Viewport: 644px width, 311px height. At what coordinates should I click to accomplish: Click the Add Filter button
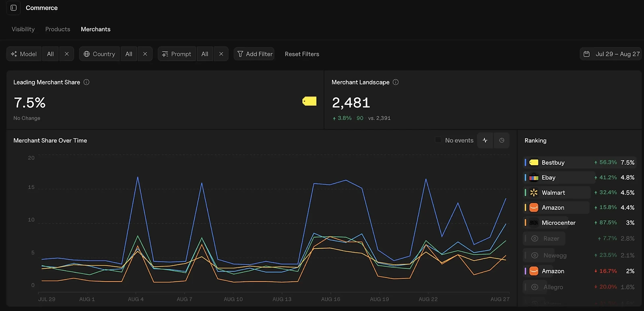(254, 54)
